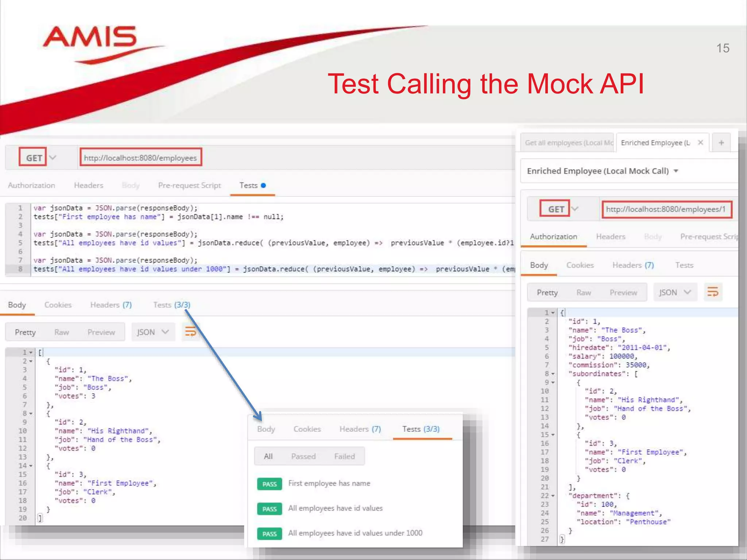Image resolution: width=747 pixels, height=560 pixels.
Task: Show All test results filter
Action: tap(268, 456)
